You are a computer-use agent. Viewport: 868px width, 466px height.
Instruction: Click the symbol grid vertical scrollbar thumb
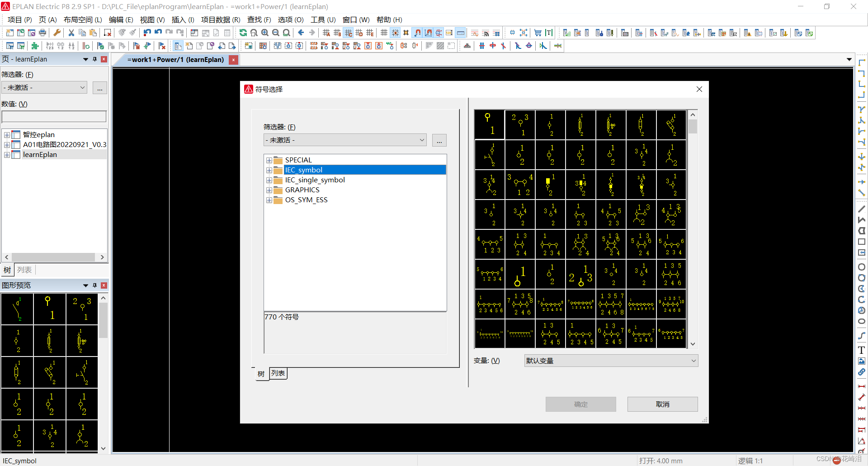693,126
